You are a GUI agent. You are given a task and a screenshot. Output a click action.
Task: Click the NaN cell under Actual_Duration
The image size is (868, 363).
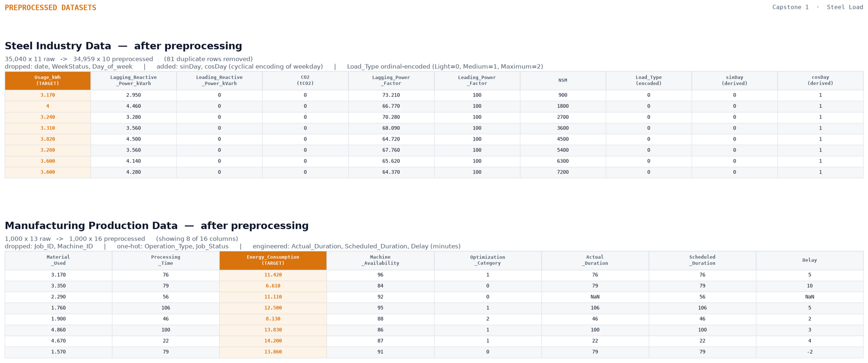[x=595, y=297]
